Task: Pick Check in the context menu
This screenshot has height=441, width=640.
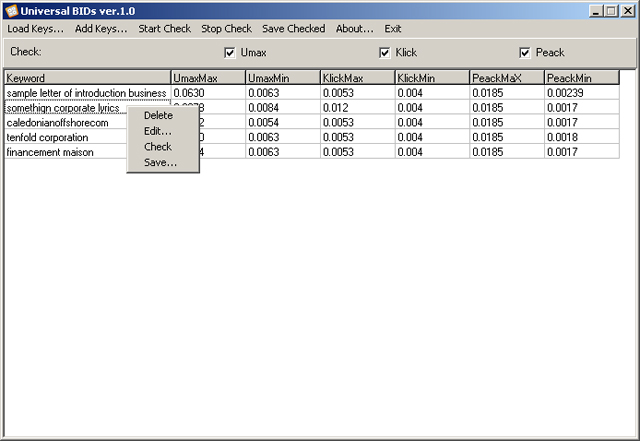Action: pos(158,147)
